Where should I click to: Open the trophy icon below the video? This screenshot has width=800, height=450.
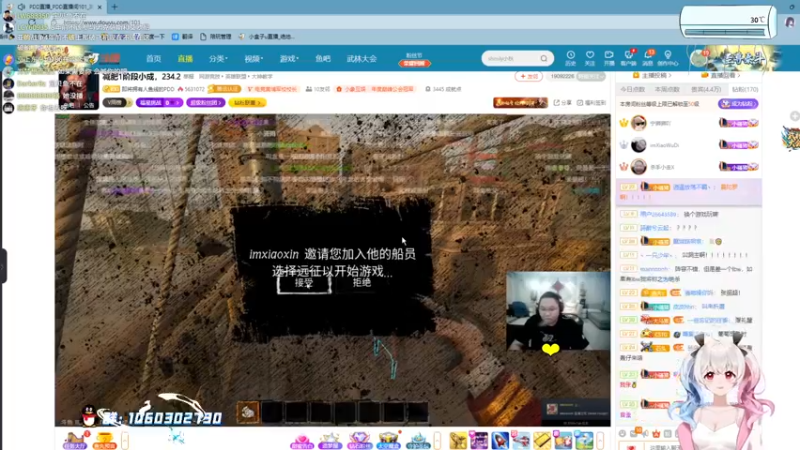[105, 440]
